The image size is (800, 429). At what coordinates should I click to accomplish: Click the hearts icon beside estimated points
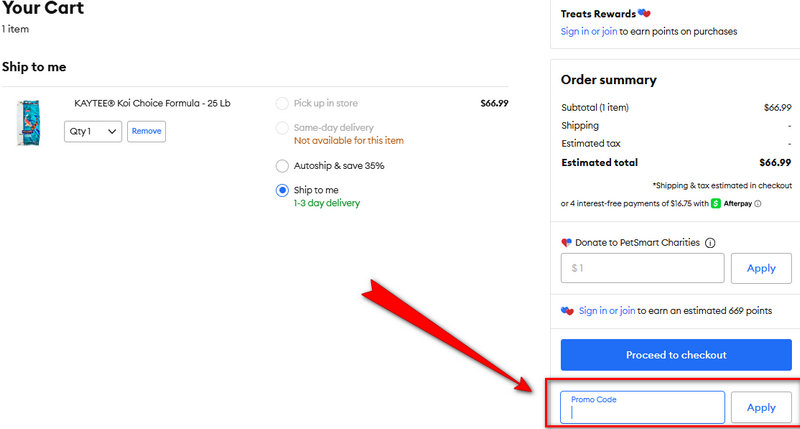(567, 311)
